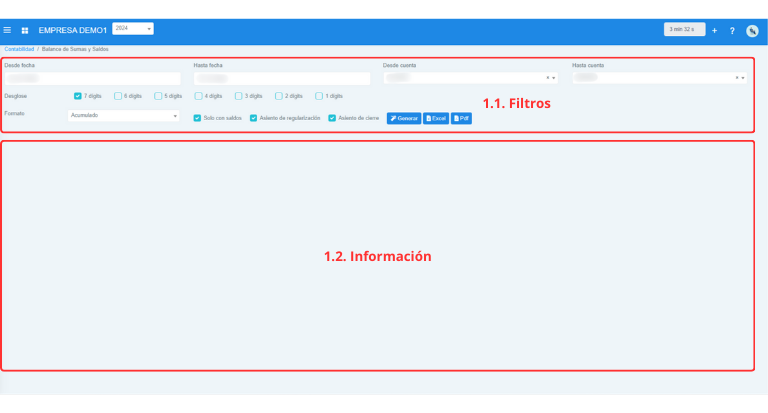Screen dimensions: 768x413
Task: Enable the 2 digits checkbox
Action: [x=279, y=96]
